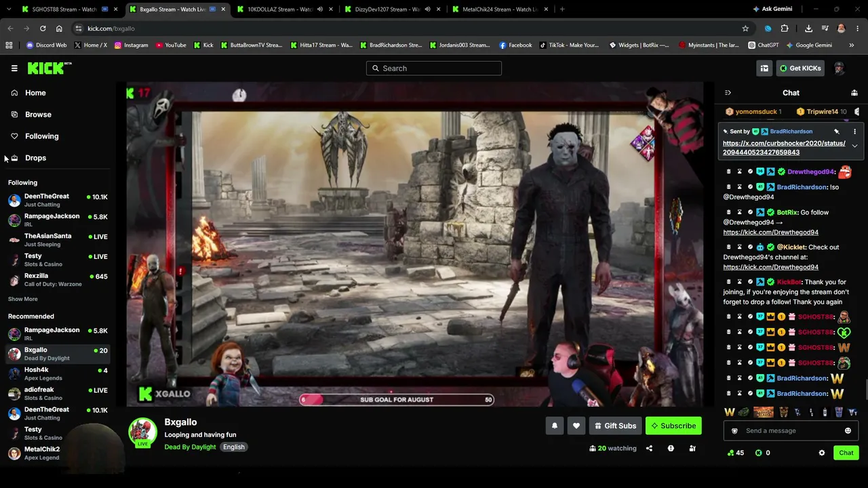Screen dimensions: 868x488
Task: Click the English language tag
Action: [233, 447]
